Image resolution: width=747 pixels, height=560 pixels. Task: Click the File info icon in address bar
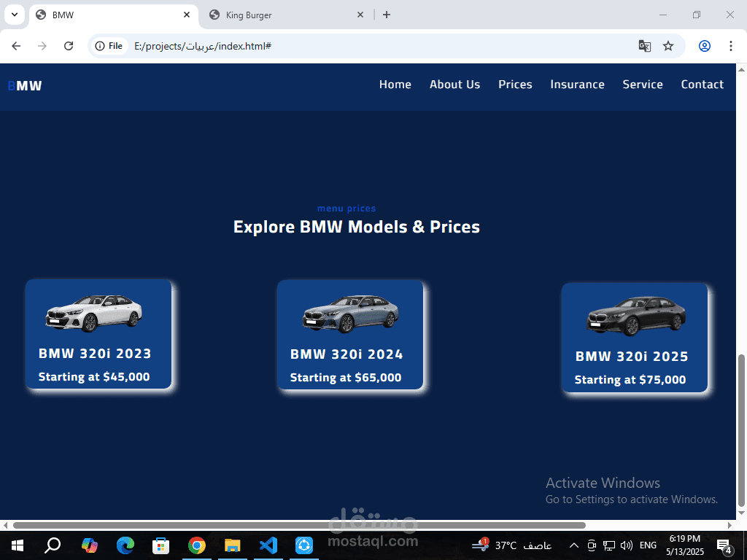coord(109,46)
